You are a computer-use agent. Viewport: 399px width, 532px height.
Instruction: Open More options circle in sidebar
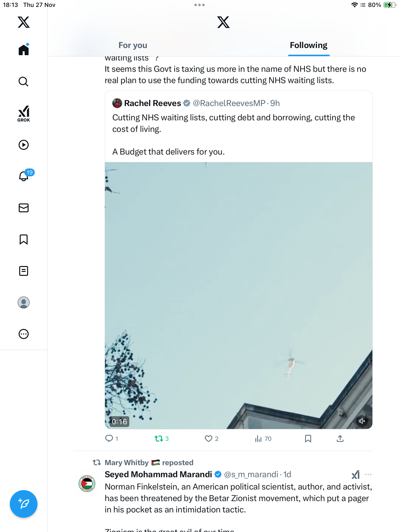coord(24,334)
